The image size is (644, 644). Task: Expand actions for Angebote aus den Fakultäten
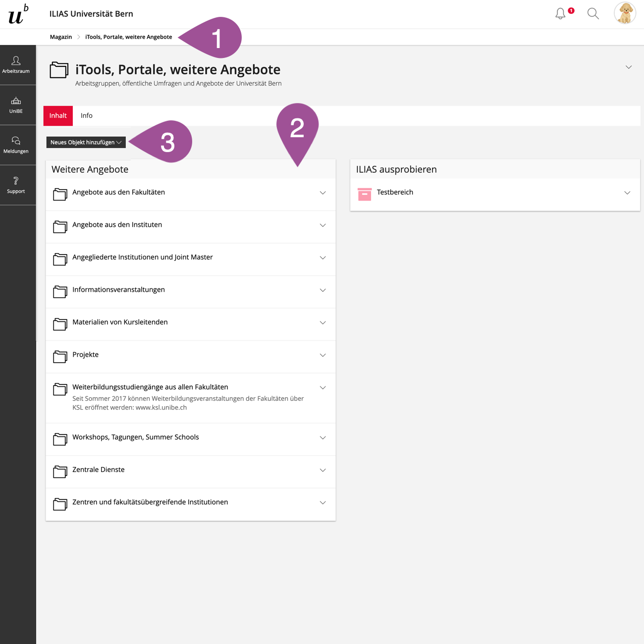pyautogui.click(x=322, y=193)
